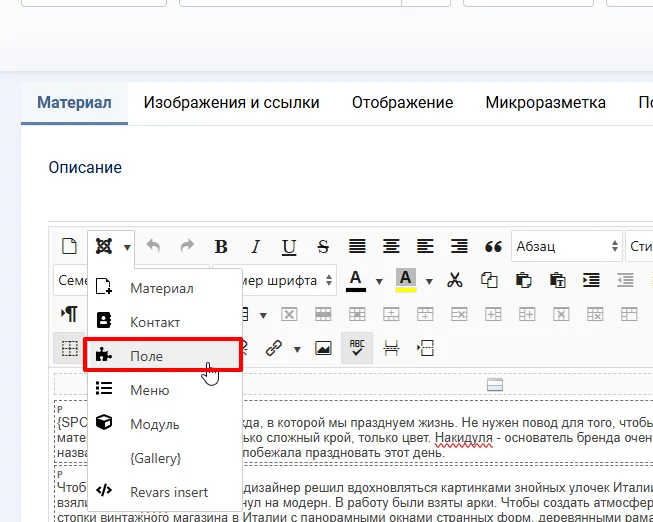Click the misspelled word Накидуля in editor

(x=464, y=438)
